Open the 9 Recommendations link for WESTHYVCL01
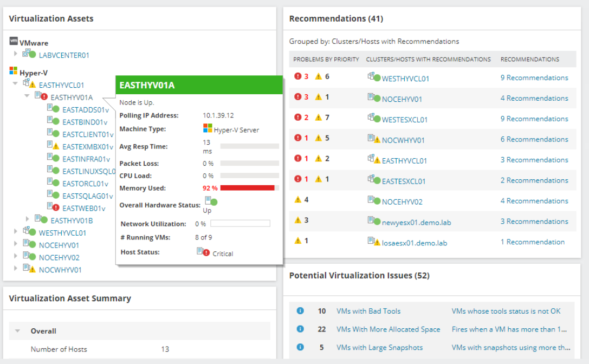Viewport: 589px width, 364px height. tap(534, 77)
